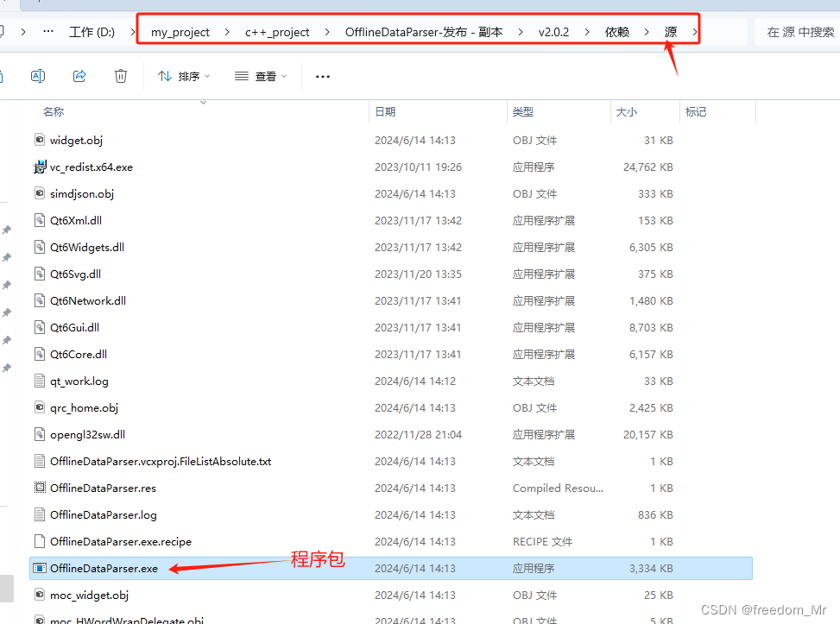840x624 pixels.
Task: Sort by 大小 column header
Action: (x=626, y=111)
